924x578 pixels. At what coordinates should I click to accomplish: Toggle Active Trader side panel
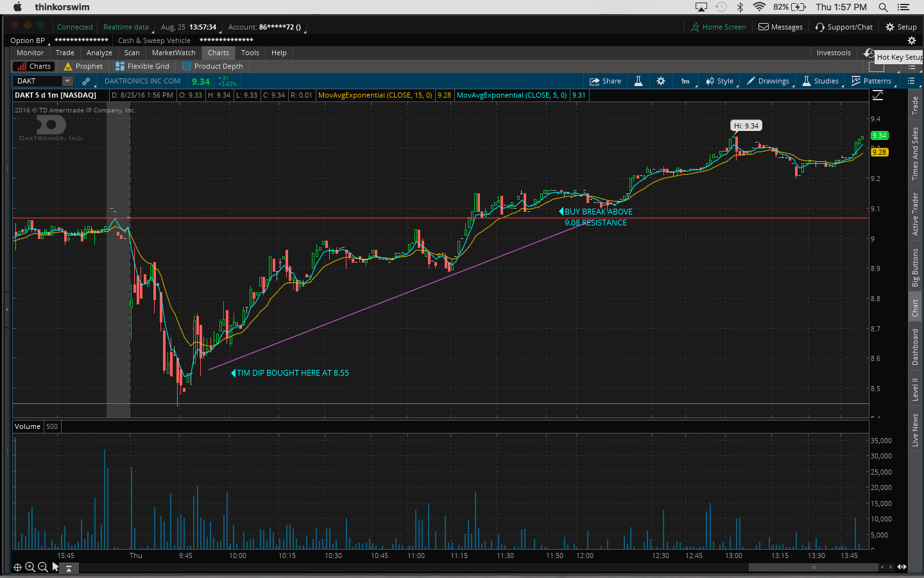tap(916, 214)
